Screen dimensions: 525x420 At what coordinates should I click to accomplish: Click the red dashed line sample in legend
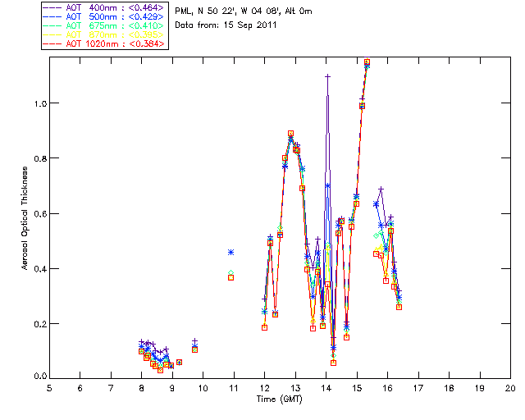point(52,43)
